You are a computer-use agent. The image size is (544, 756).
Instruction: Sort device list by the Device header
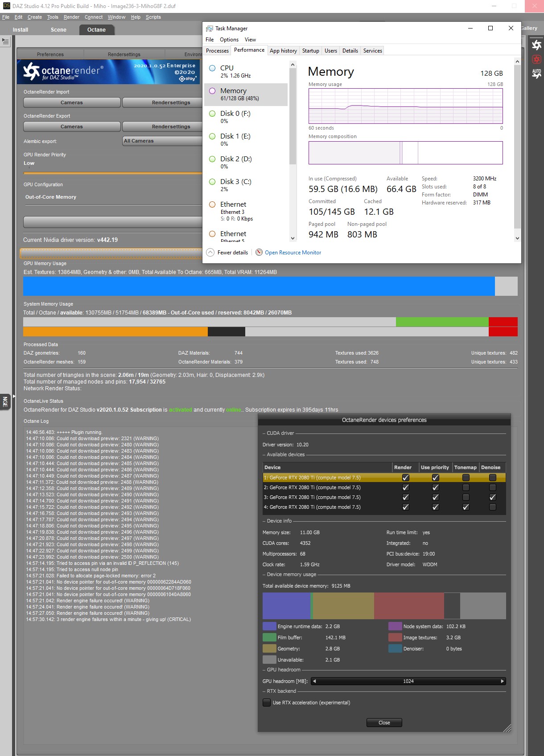pyautogui.click(x=327, y=467)
